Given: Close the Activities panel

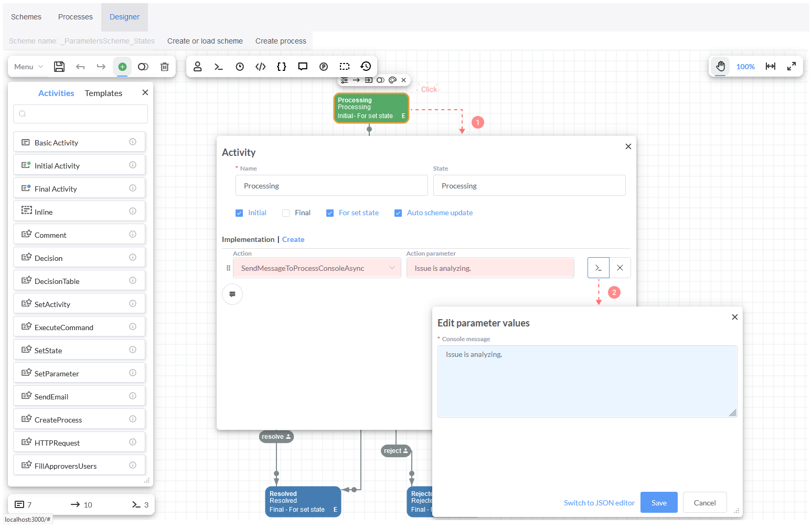Looking at the screenshot, I should 145,92.
